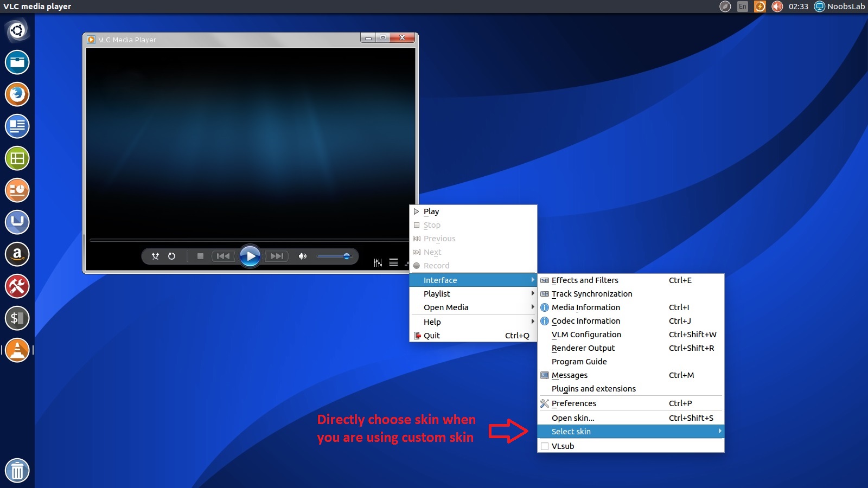The width and height of the screenshot is (868, 488).
Task: Launch the orange presentation app from dock
Action: pos(17,190)
